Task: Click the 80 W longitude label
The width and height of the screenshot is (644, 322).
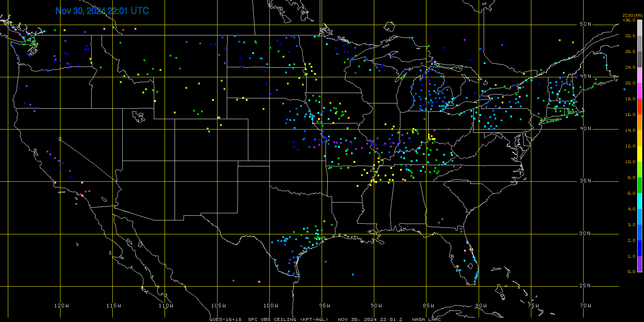Action: [x=481, y=306]
